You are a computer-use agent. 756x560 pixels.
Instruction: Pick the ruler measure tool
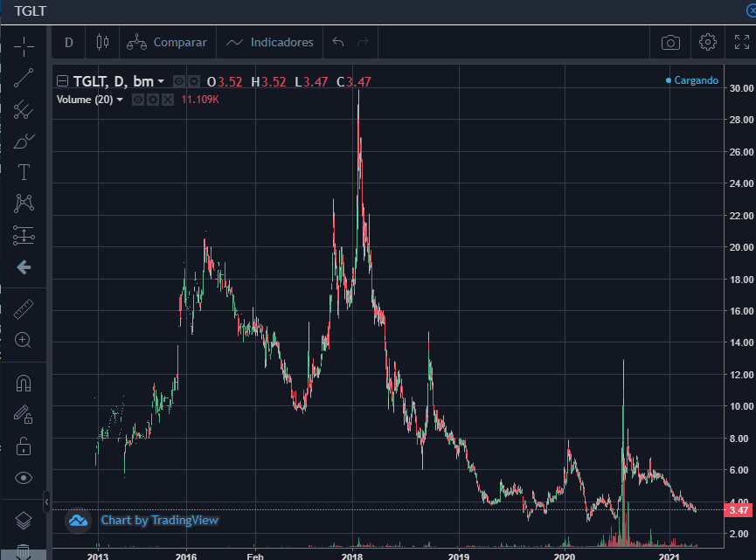coord(24,308)
